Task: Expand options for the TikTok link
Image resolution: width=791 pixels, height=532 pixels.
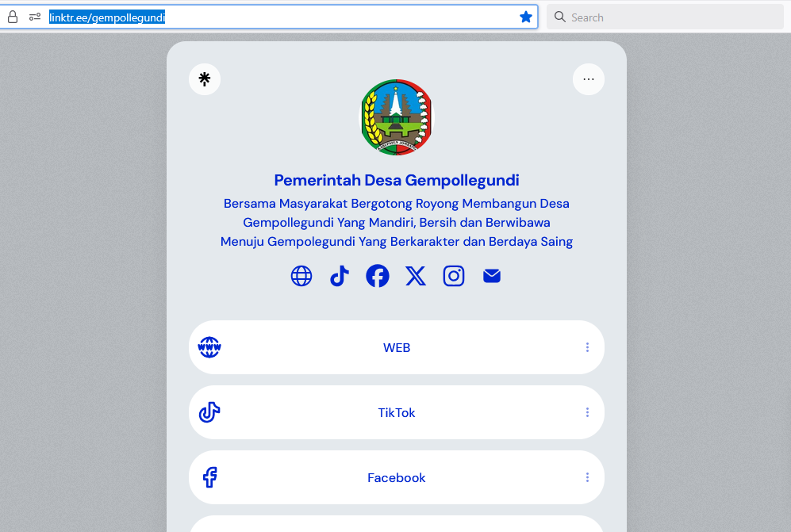Action: click(587, 412)
